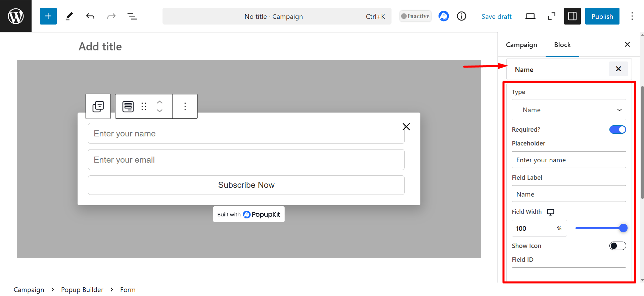Open the campaign info icon

pyautogui.click(x=462, y=16)
